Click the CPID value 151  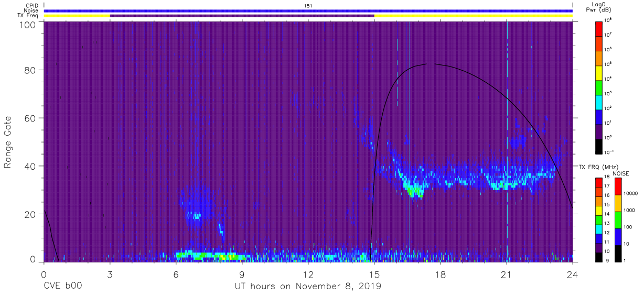(x=308, y=6)
